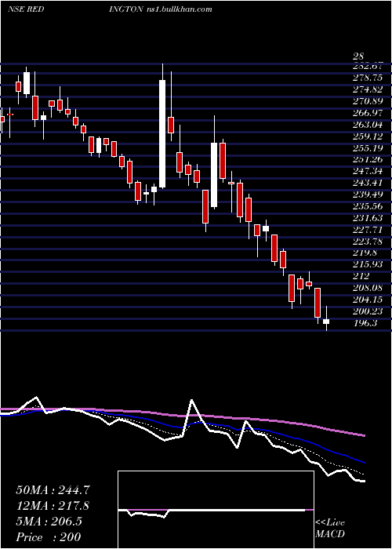Select the 204.15 price level label
This screenshot has height=549, width=392.
[368, 300]
